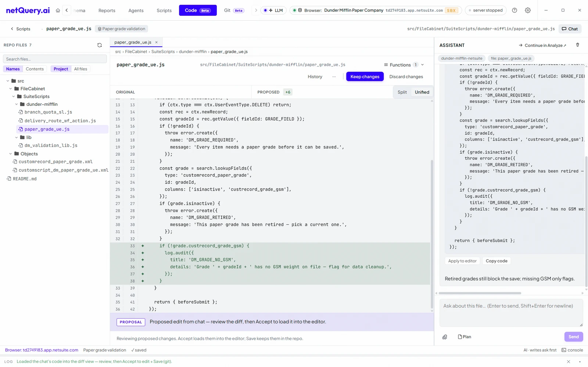The height and width of the screenshot is (367, 588).
Task: Open the Agents tab
Action: point(136,10)
